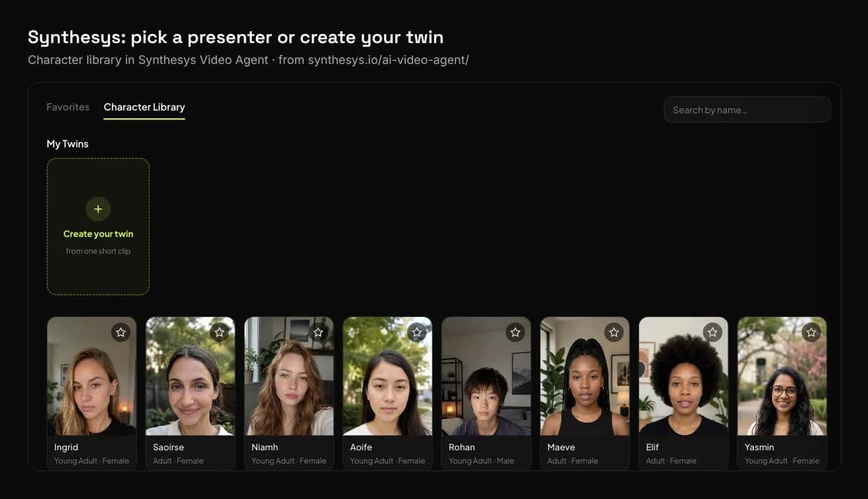The width and height of the screenshot is (868, 499).
Task: Open the Character Library tab
Action: [x=144, y=107]
